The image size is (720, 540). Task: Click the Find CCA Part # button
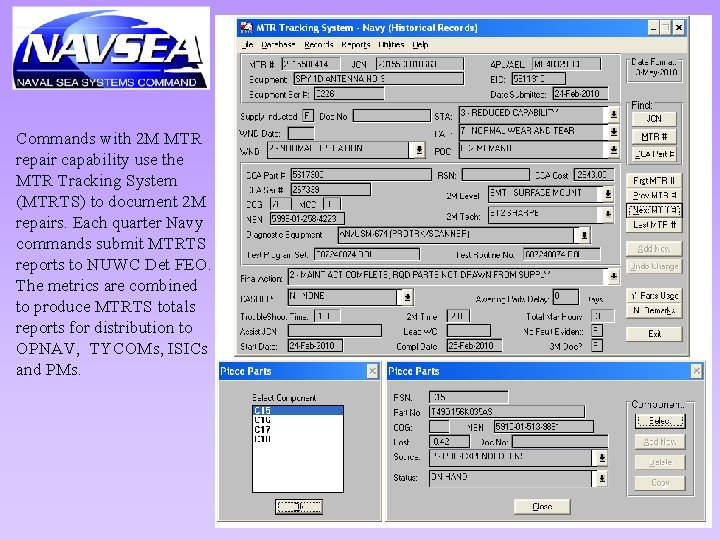pyautogui.click(x=654, y=154)
